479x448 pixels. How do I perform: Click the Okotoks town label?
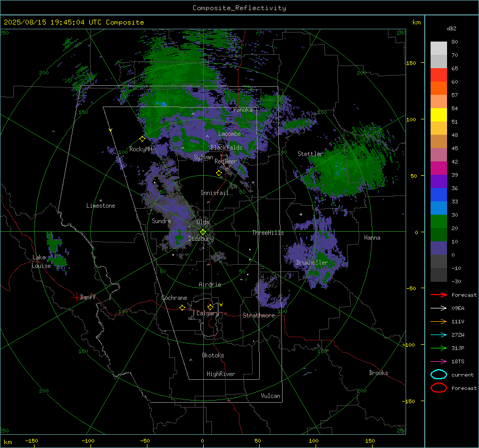pos(213,355)
